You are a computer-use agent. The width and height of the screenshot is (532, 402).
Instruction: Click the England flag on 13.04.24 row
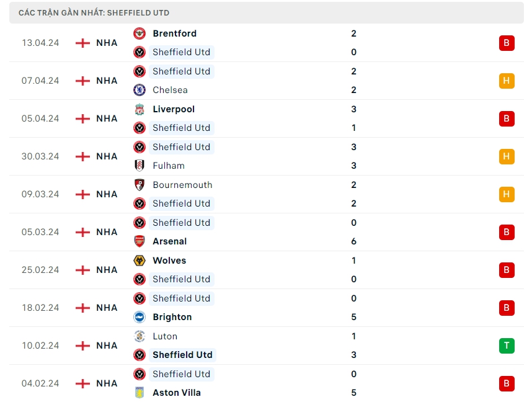(82, 43)
